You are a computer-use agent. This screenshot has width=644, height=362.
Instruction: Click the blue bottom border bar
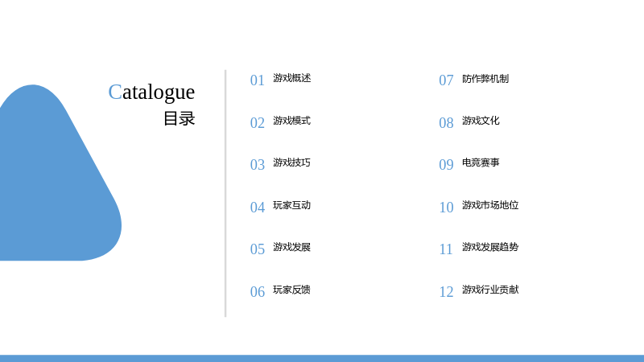pyautogui.click(x=322, y=358)
